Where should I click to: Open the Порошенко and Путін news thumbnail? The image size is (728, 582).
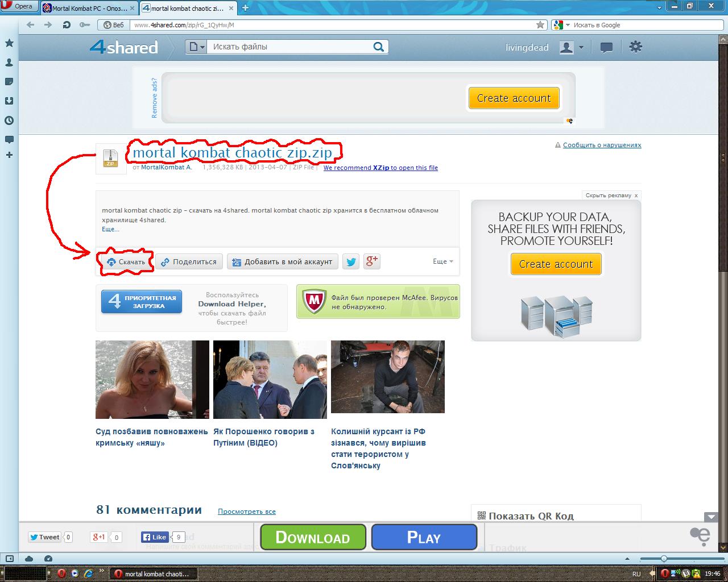coord(270,380)
